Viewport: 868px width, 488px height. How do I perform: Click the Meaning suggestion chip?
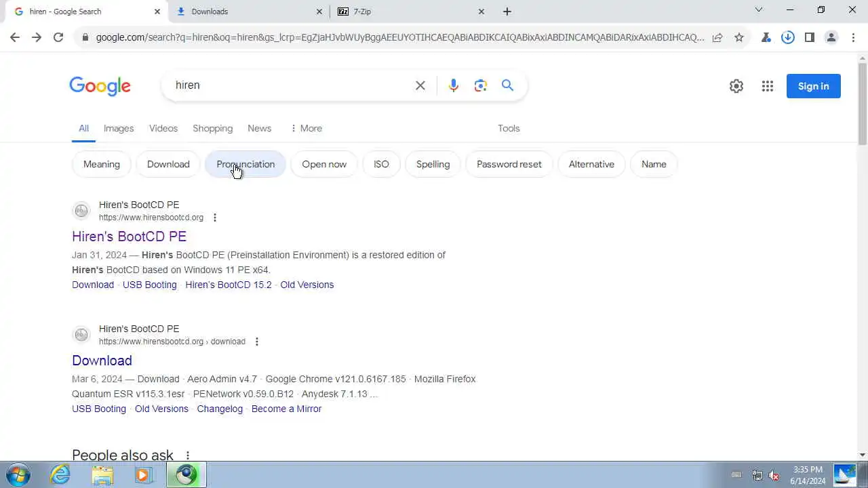pos(102,164)
